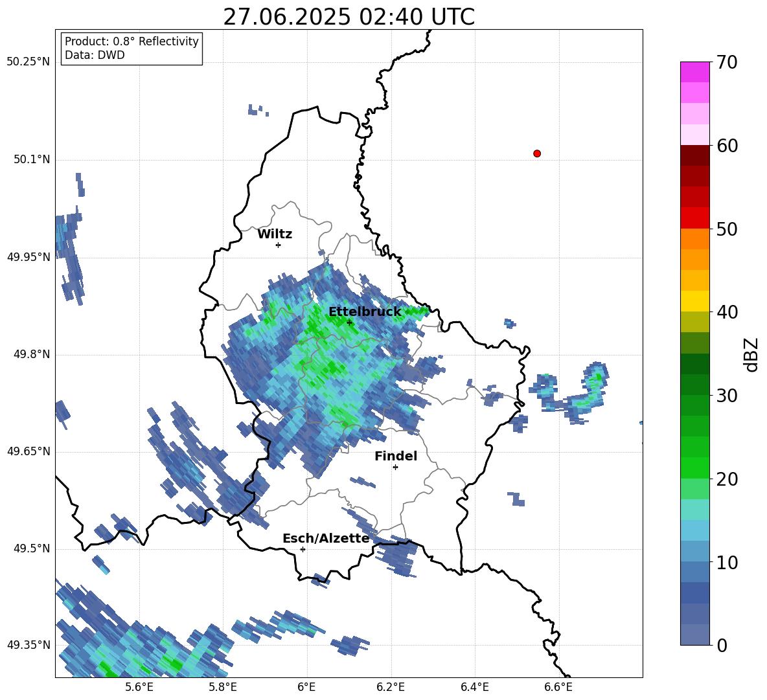Click the yellow colorbar segment at 40
The height and width of the screenshot is (700, 767).
click(x=694, y=302)
